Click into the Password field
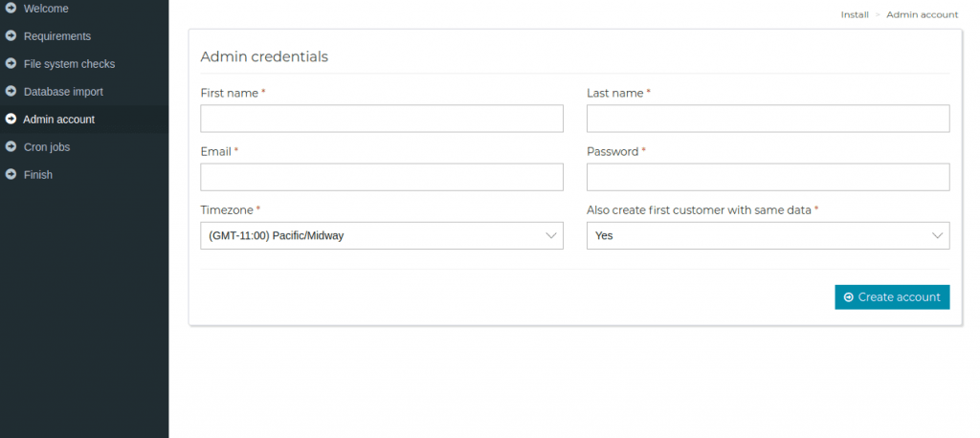 point(768,177)
